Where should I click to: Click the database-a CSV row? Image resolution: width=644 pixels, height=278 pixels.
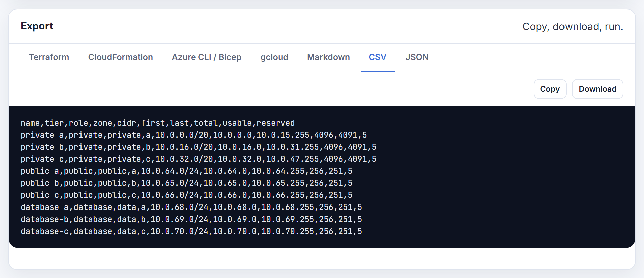191,207
